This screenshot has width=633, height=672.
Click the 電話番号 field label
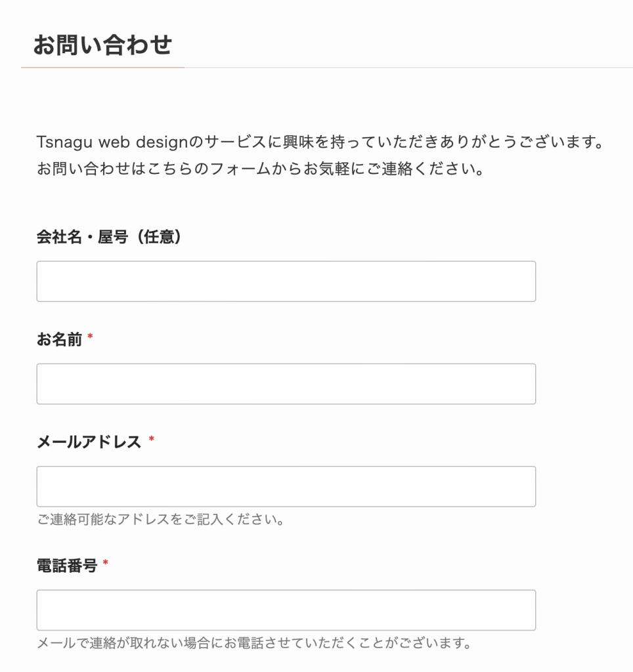click(67, 565)
